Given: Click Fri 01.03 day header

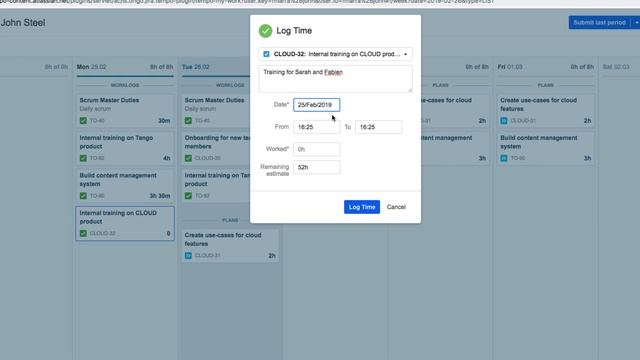Looking at the screenshot, I should point(510,67).
